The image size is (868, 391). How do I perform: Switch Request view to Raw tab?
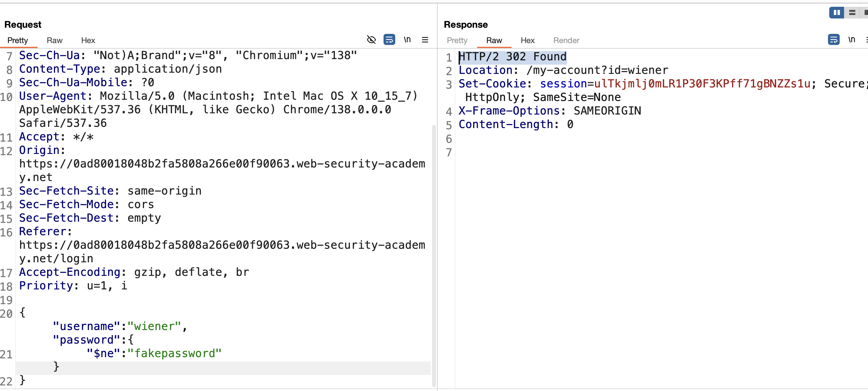pos(54,40)
